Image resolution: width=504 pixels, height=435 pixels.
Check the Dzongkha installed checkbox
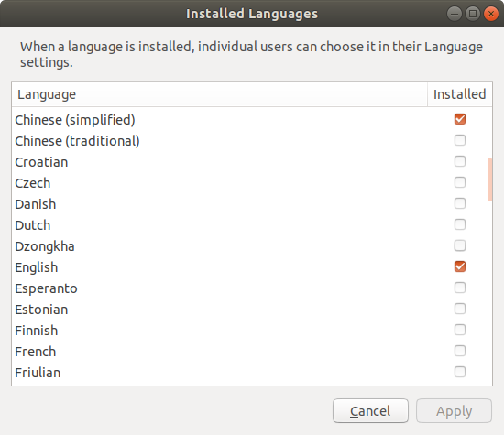coord(460,245)
